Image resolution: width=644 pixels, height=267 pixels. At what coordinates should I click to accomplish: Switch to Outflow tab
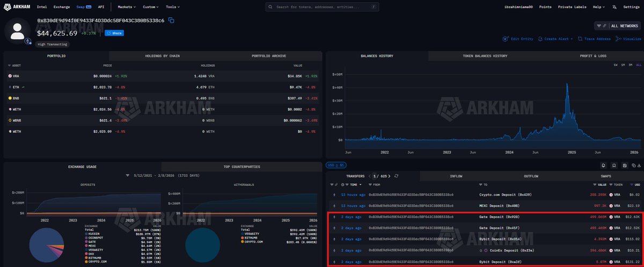530,176
